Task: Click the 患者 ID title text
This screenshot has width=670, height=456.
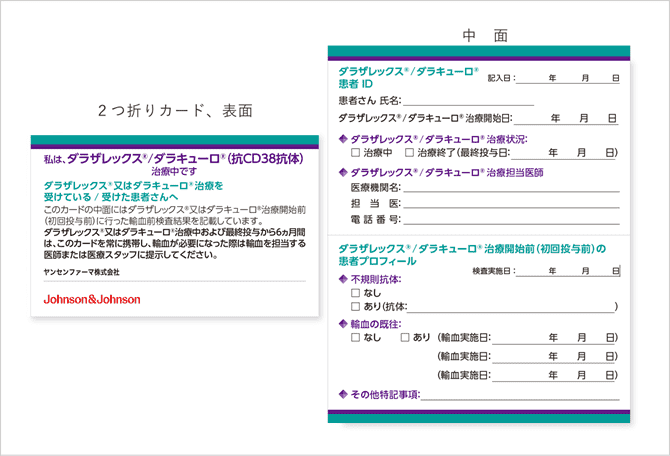Action: (356, 84)
